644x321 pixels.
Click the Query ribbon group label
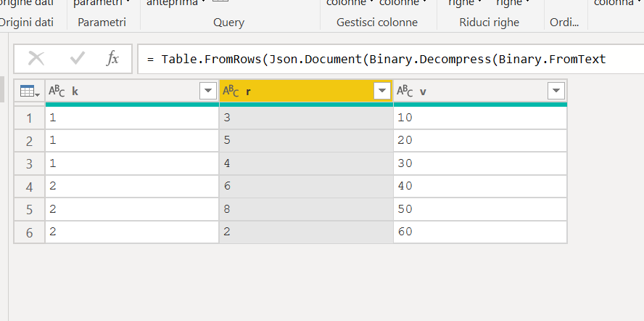228,23
